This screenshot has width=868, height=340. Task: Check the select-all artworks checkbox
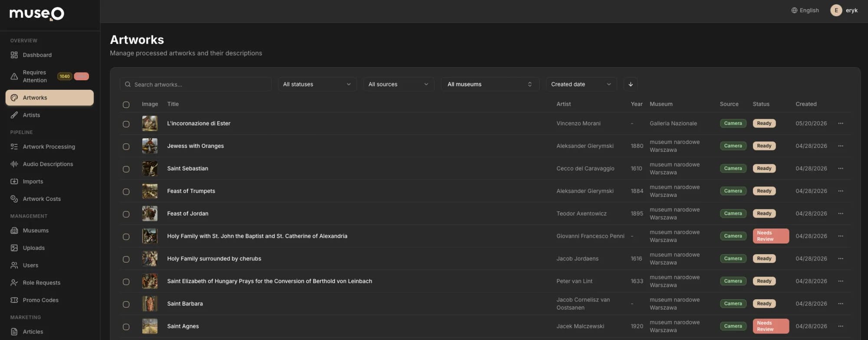(x=126, y=105)
